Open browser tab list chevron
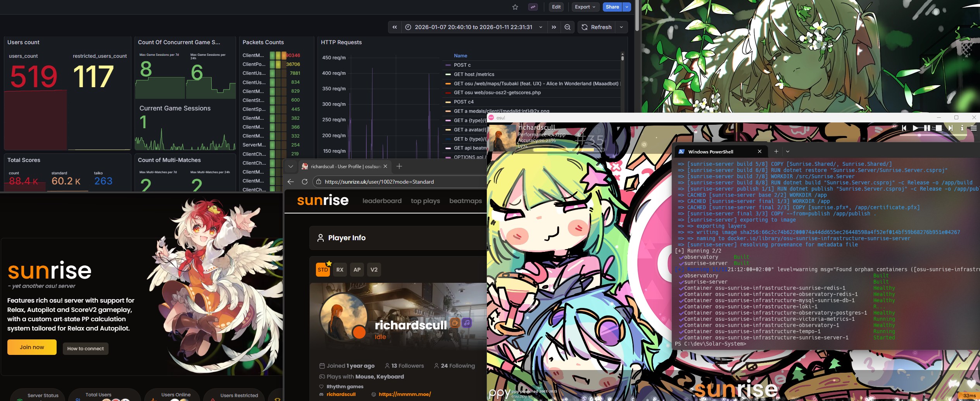980x401 pixels. pyautogui.click(x=290, y=167)
